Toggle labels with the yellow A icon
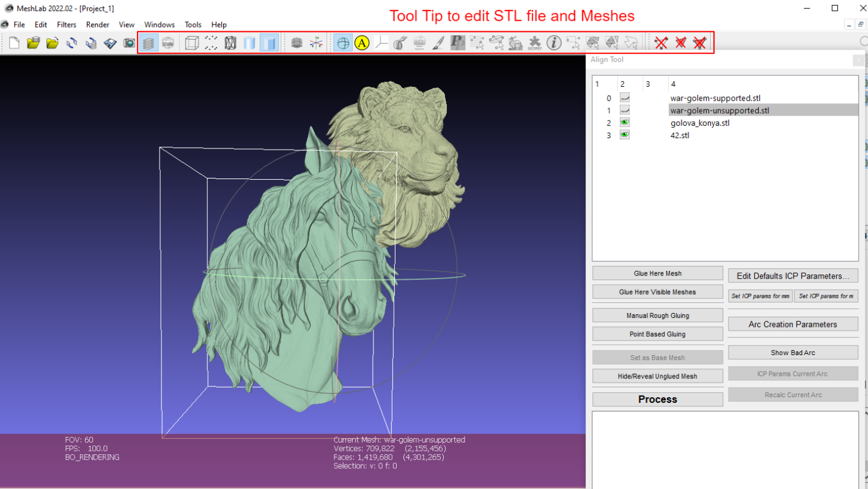 [362, 42]
